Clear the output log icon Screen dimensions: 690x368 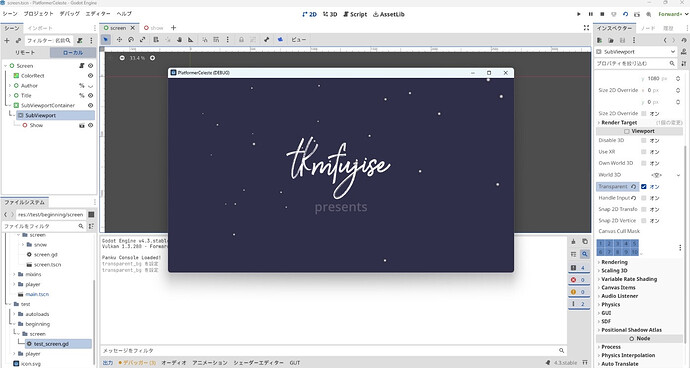(x=573, y=241)
